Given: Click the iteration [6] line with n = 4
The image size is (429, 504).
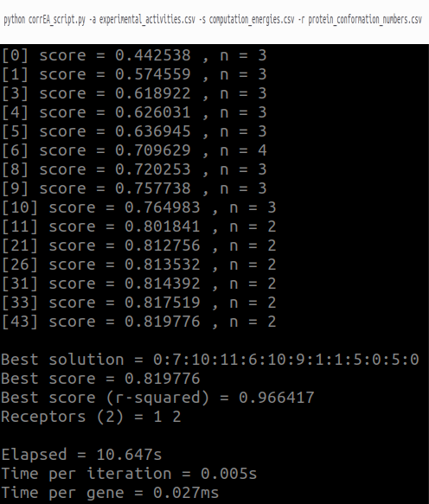Looking at the screenshot, I should [134, 150].
